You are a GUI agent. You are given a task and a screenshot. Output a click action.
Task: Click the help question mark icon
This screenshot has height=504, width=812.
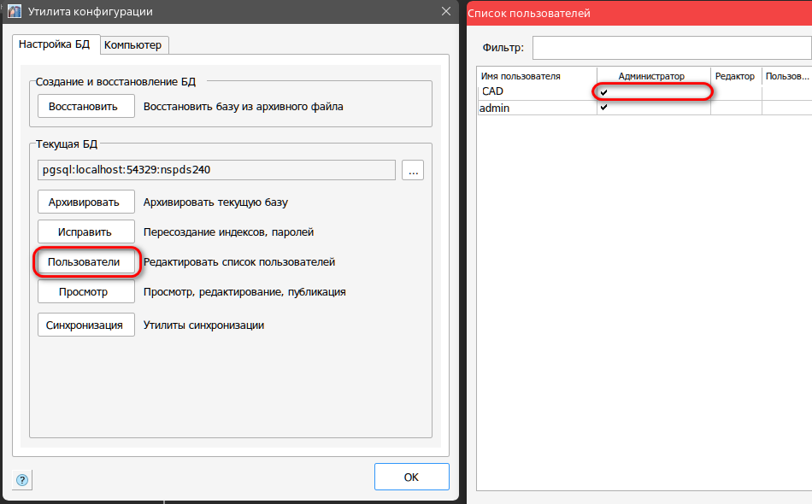[x=22, y=479]
